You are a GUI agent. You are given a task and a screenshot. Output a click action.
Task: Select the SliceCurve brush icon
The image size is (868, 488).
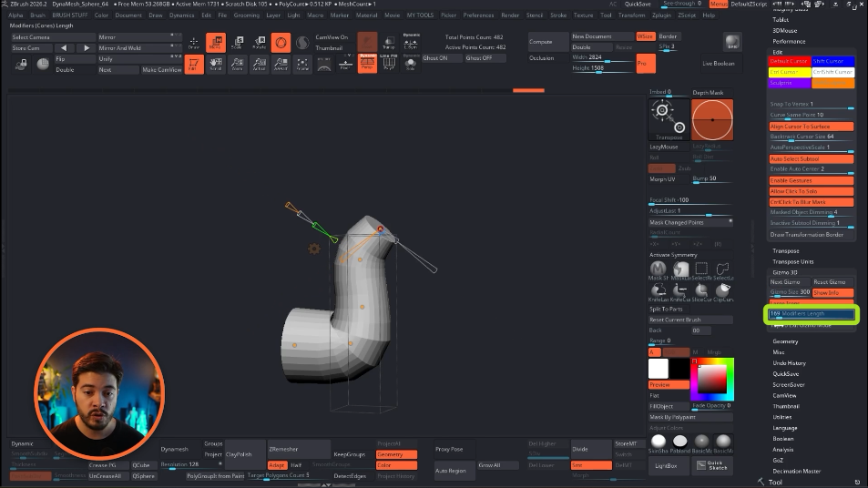coord(701,291)
